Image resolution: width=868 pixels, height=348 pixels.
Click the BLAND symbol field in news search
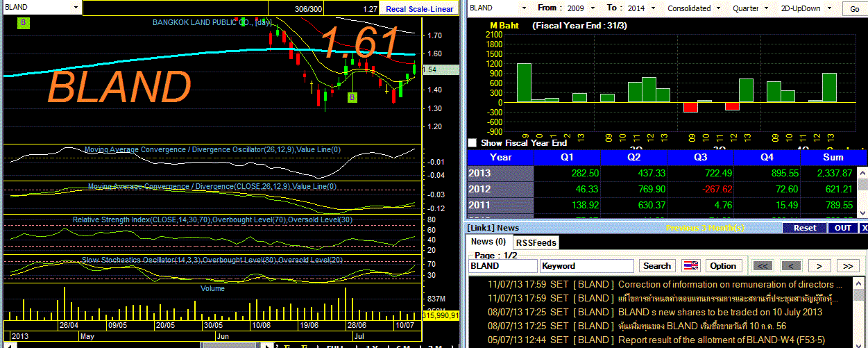coord(503,265)
